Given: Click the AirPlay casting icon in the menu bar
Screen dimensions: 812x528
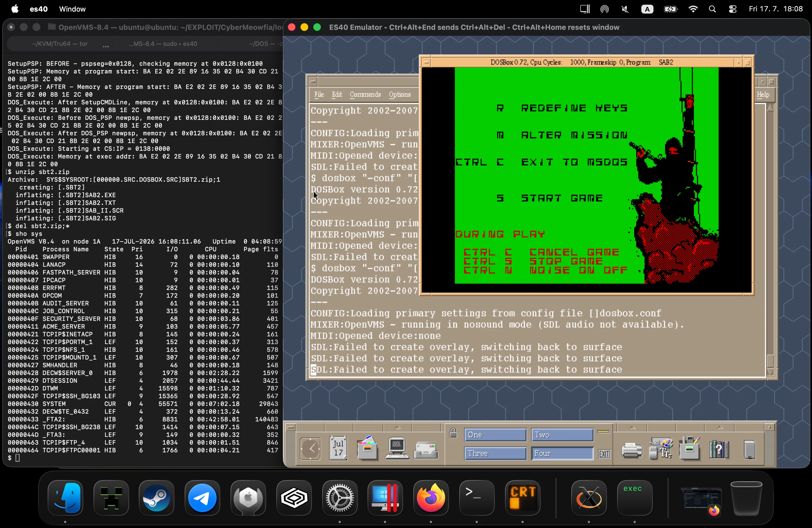Looking at the screenshot, I should click(605, 9).
